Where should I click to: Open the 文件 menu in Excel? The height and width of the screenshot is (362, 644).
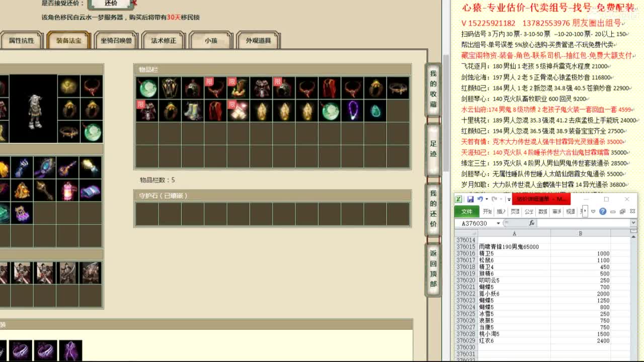(466, 211)
